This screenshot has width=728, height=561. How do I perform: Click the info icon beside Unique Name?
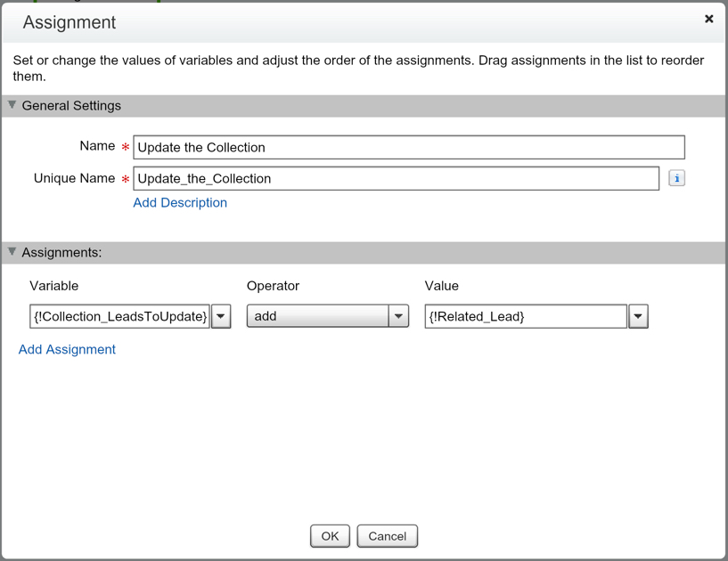(676, 178)
